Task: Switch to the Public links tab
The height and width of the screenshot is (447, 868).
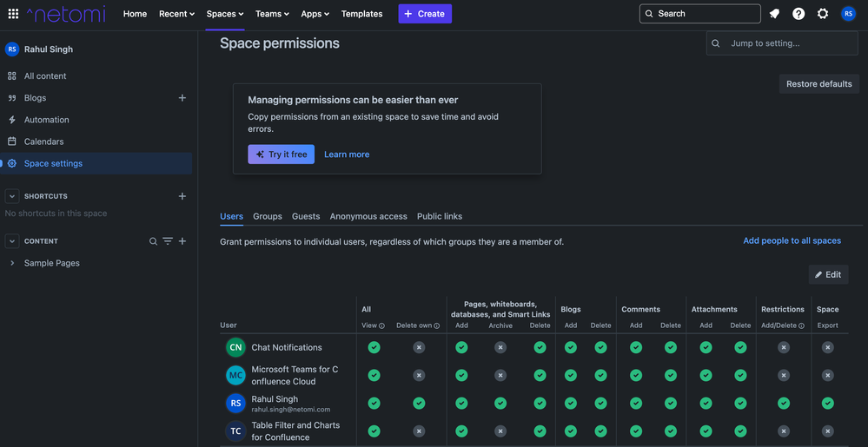Action: [440, 216]
